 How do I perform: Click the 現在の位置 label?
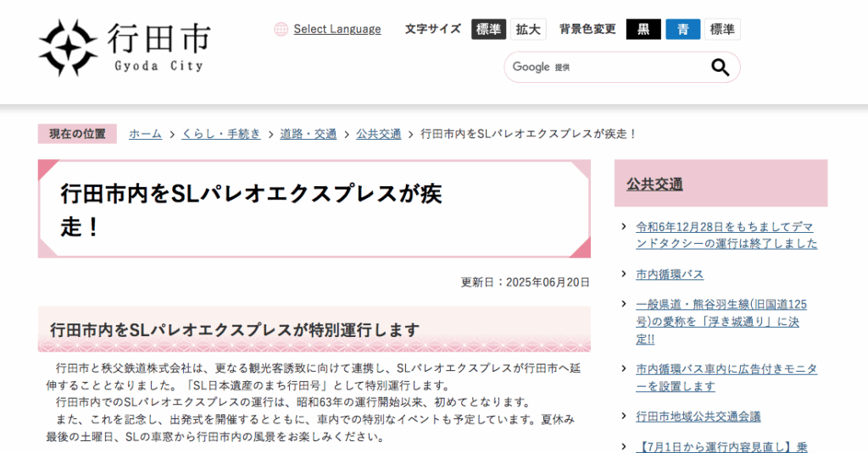pos(77,134)
